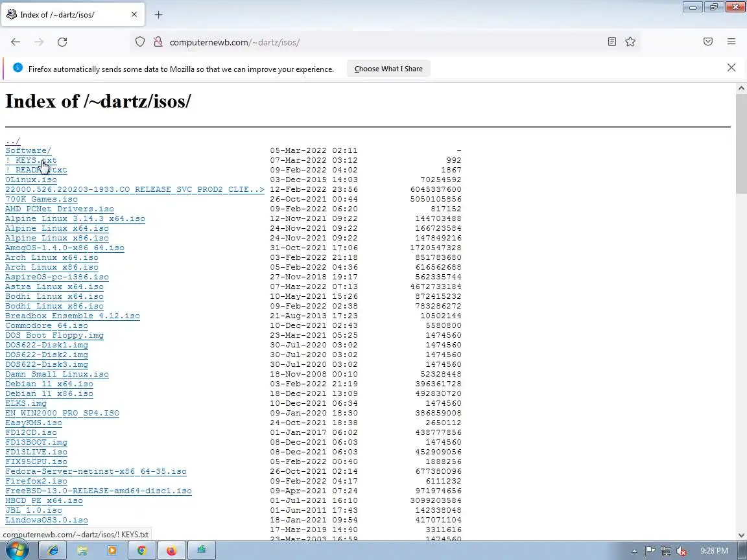Download HBCD_PE_x64.iso

[44, 500]
